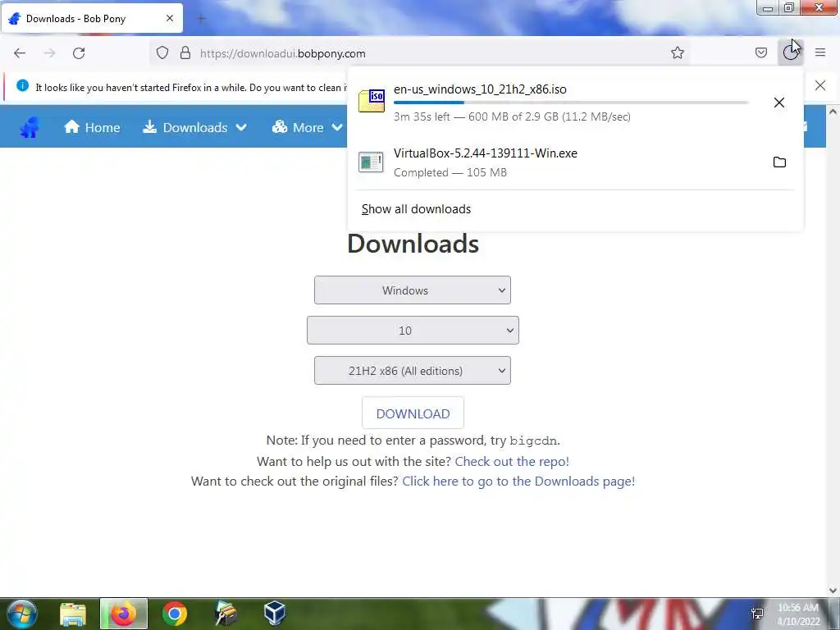Click the ISO download progress bar
Screen dimensions: 840x630
(571, 103)
